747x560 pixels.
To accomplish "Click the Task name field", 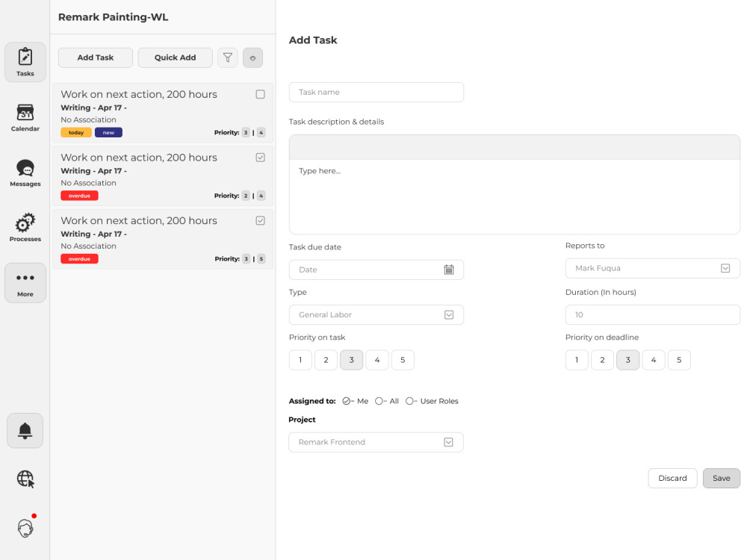I will (x=376, y=93).
